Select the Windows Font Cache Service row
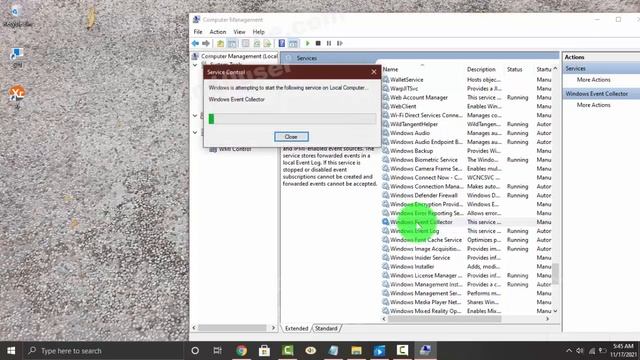This screenshot has height=360, width=640. coord(467,240)
